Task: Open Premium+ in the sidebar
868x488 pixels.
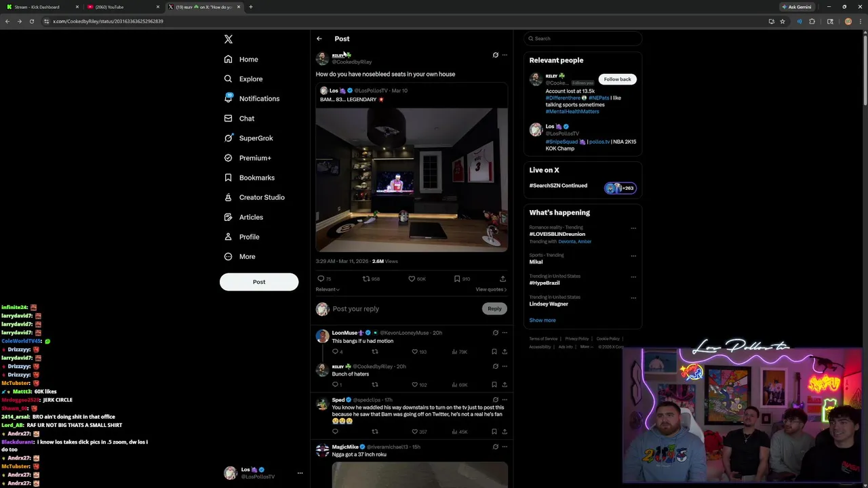Action: pyautogui.click(x=248, y=157)
